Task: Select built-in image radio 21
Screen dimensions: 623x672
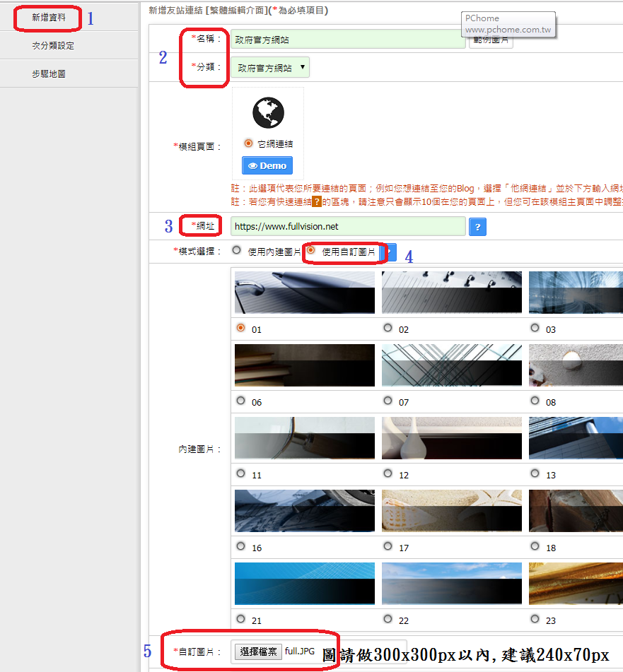Action: pos(241,619)
